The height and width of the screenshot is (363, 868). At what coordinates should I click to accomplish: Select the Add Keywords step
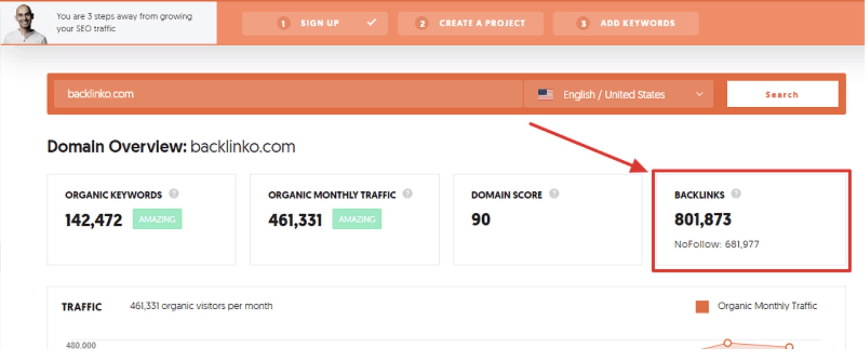pos(625,23)
